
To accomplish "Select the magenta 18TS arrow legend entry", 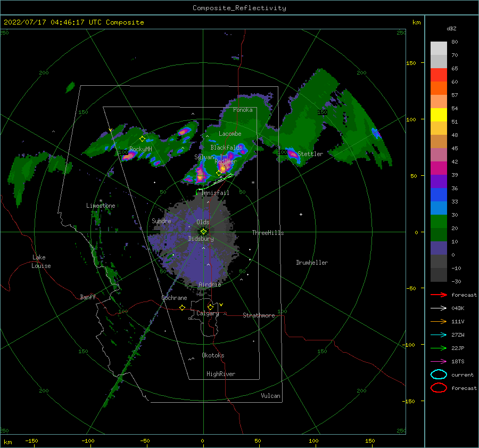I will point(439,362).
